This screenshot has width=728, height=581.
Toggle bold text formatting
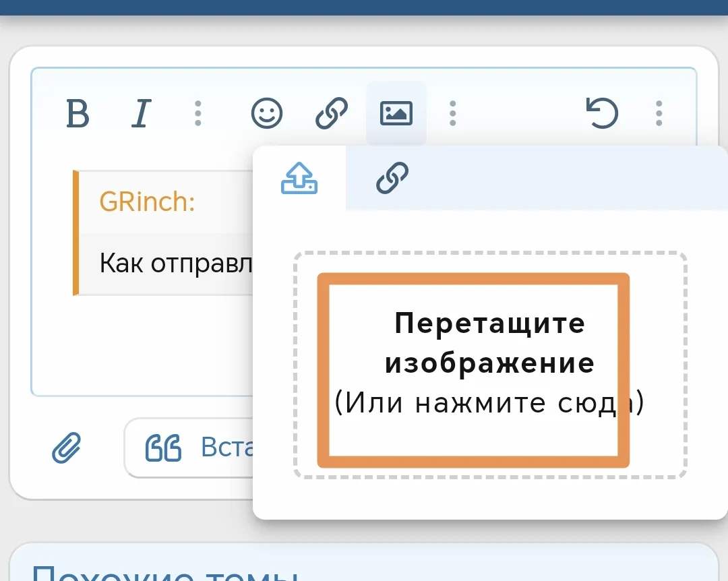pyautogui.click(x=78, y=113)
